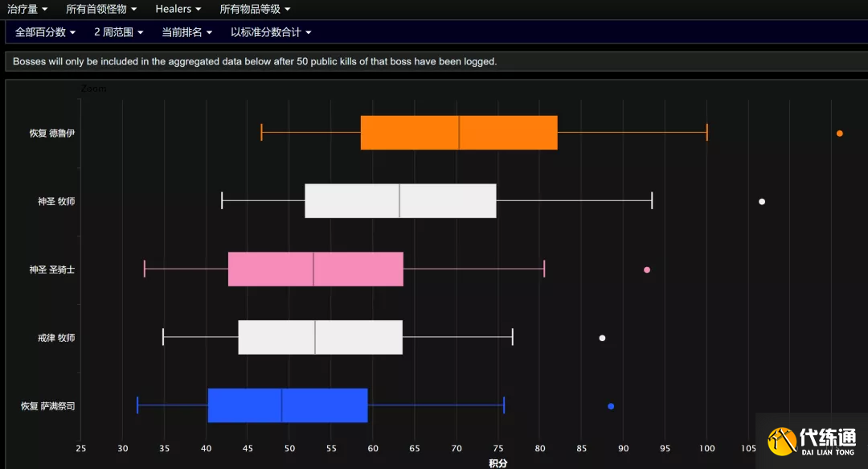The width and height of the screenshot is (868, 469).
Task: Click the Bosses will only be included notice text
Action: click(x=255, y=61)
